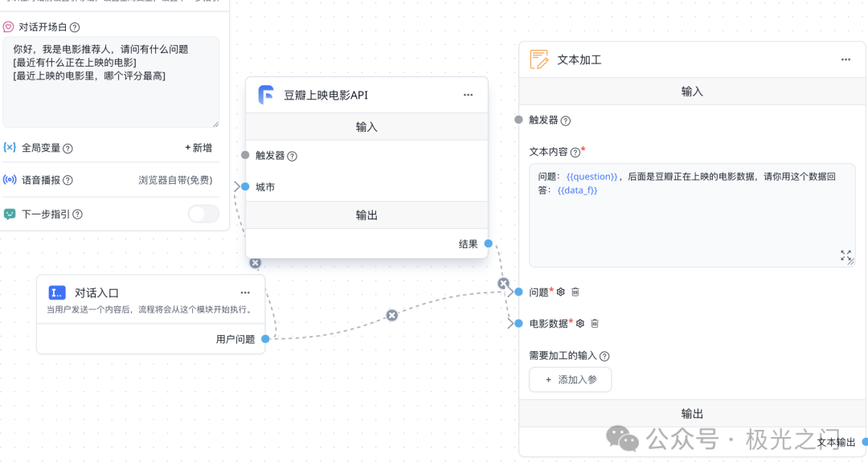Viewport: 868px width, 474px height.
Task: Toggle the 下一步指引 switch
Action: click(x=203, y=214)
